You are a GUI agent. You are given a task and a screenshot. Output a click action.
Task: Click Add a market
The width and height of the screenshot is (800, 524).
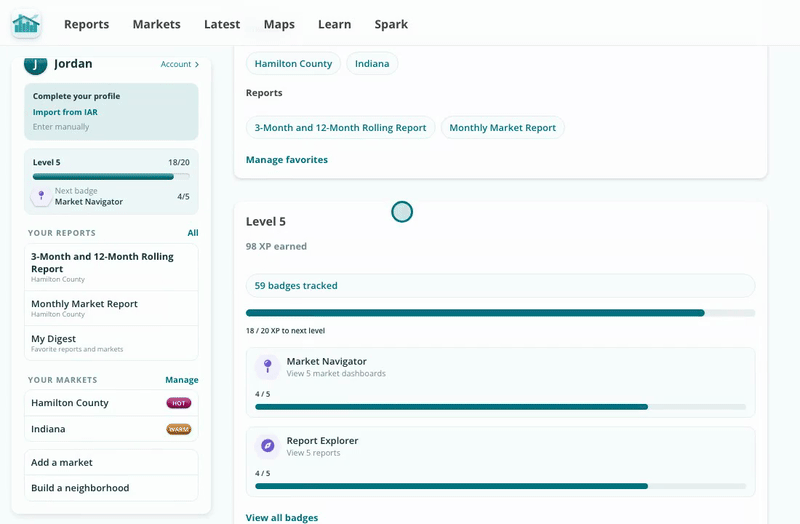111,462
